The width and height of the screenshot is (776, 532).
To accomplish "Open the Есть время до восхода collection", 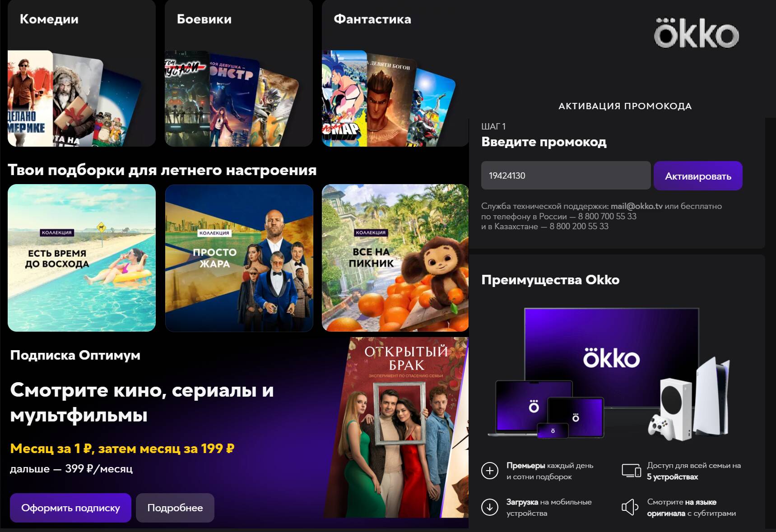I will coord(82,258).
